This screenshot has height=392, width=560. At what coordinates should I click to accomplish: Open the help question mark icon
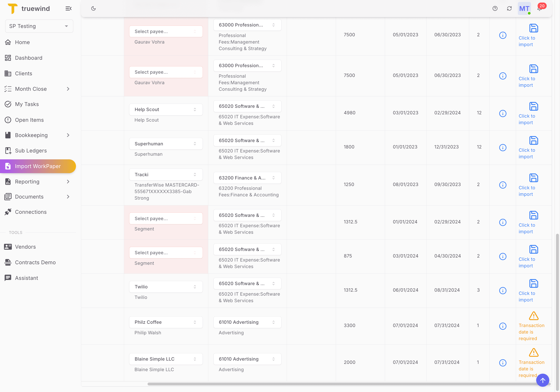[x=495, y=8]
